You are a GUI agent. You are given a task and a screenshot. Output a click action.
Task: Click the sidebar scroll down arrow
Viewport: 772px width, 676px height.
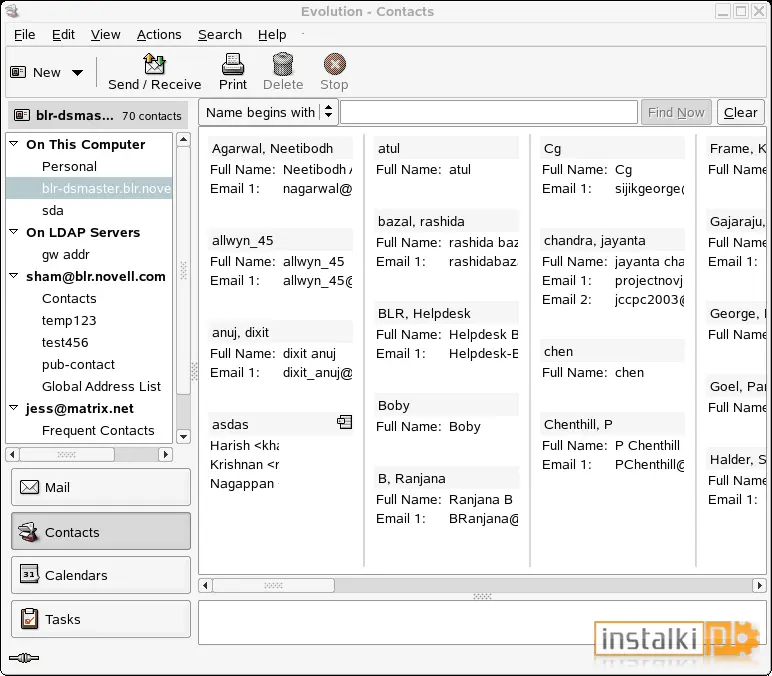[x=184, y=436]
